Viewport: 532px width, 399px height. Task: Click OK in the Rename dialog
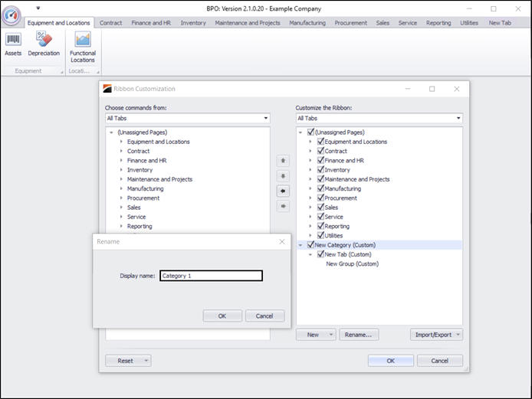(222, 316)
